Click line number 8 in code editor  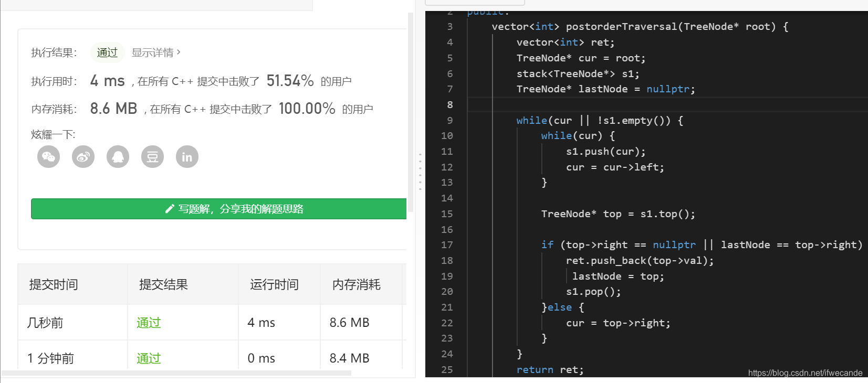coord(449,104)
